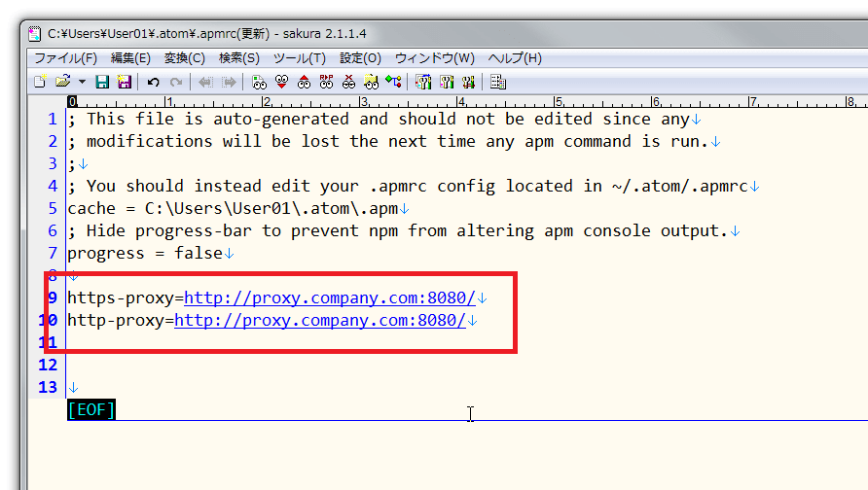The width and height of the screenshot is (868, 490).
Task: Open the ファイル(F) menu
Action: pyautogui.click(x=66, y=58)
